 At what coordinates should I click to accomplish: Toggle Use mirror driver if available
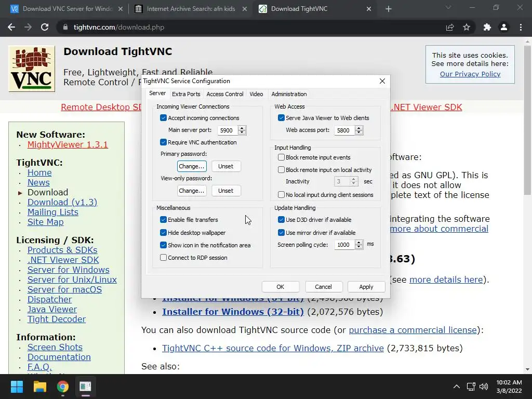281,232
